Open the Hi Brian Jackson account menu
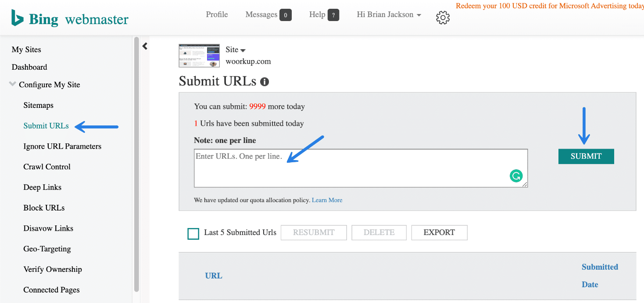This screenshot has width=644, height=303. click(x=388, y=14)
